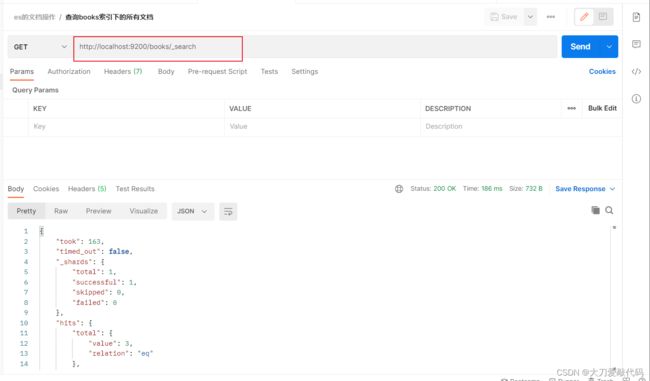Image resolution: width=650 pixels, height=381 pixels.
Task: Select the response Headers (5) tab
Action: 87,189
